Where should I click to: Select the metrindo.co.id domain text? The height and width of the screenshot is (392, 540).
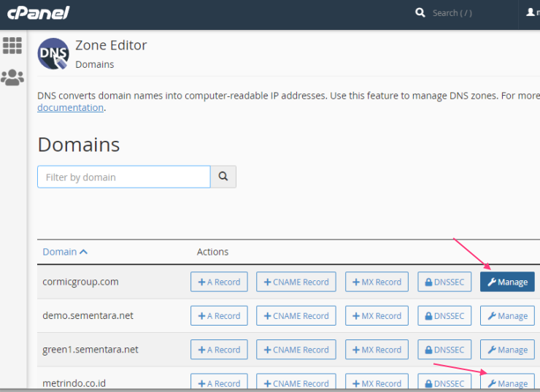74,383
